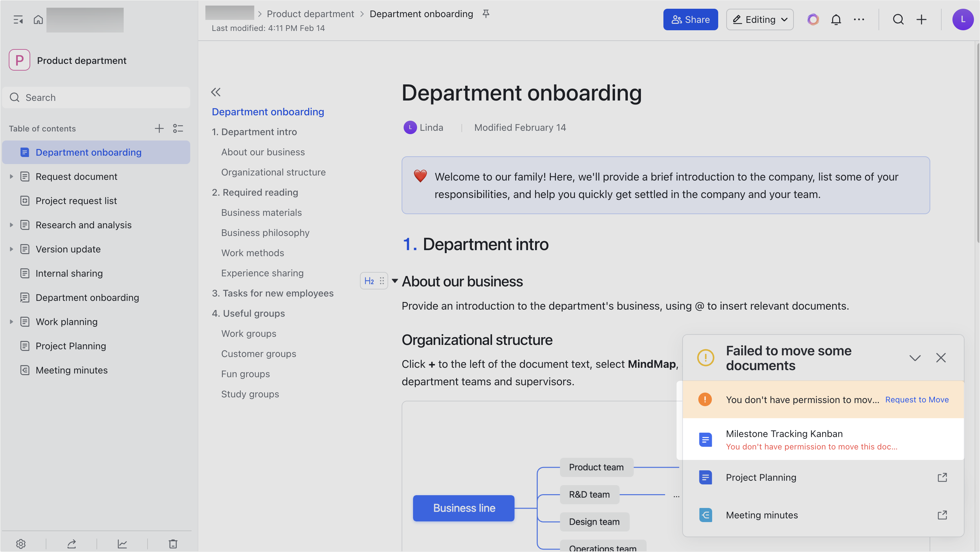Jump to 4. Useful groups in outline

(x=248, y=313)
